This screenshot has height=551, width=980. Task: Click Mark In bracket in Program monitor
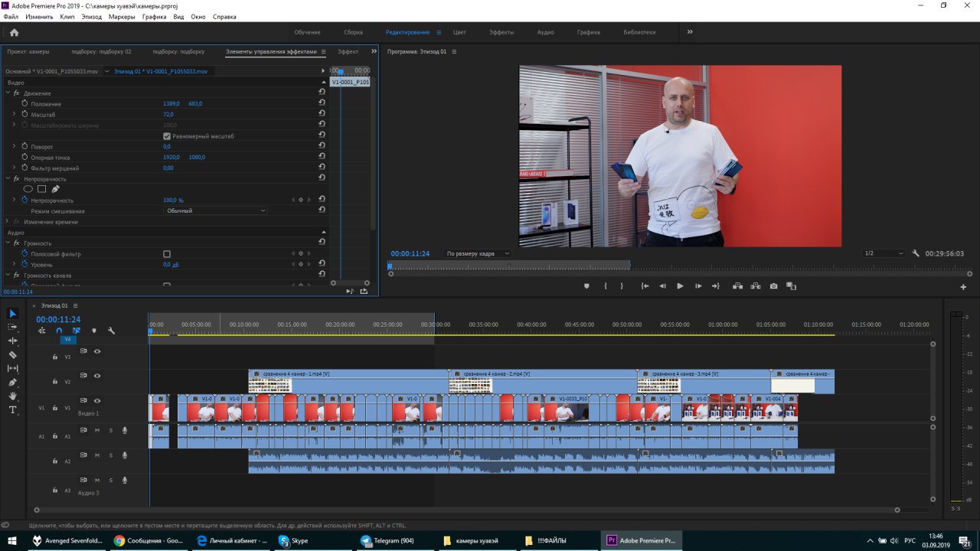coord(605,286)
